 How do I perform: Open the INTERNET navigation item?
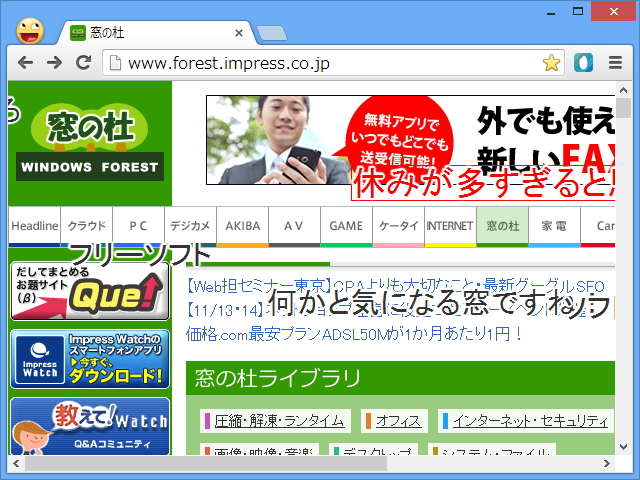pos(450,227)
